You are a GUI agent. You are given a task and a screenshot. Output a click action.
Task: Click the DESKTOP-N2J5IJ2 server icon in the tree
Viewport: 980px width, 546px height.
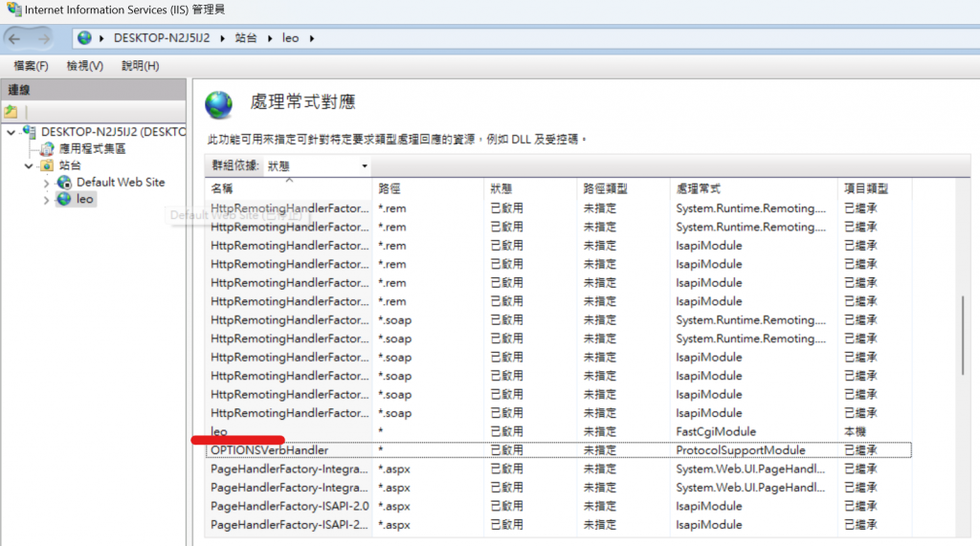(x=30, y=132)
